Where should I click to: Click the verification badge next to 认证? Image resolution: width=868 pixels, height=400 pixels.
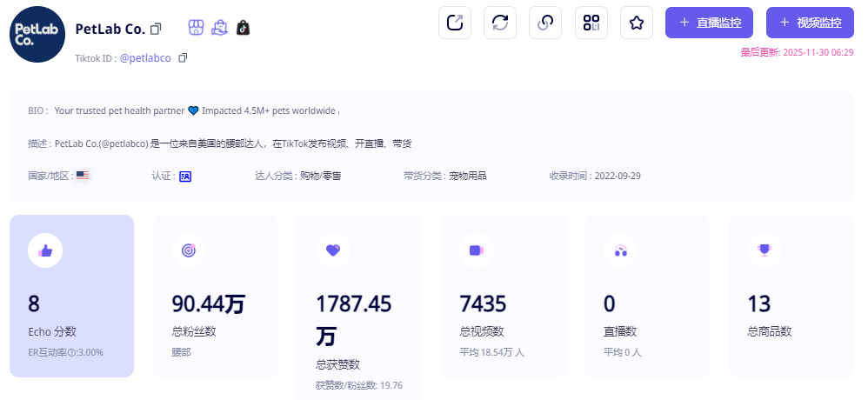point(185,177)
